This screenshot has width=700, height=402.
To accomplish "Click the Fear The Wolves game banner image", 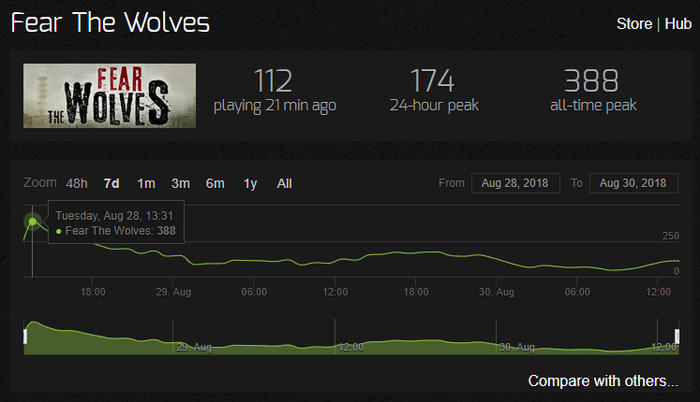I will 109,96.
